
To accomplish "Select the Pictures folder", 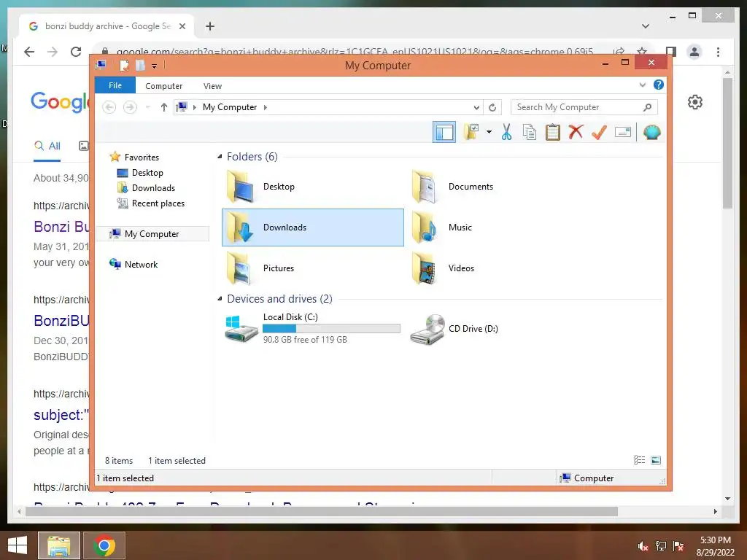I will coord(312,268).
